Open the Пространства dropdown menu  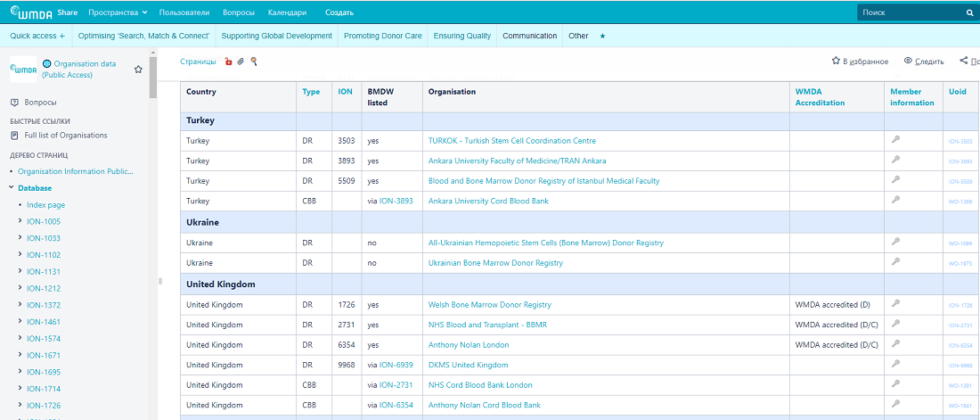tap(118, 12)
